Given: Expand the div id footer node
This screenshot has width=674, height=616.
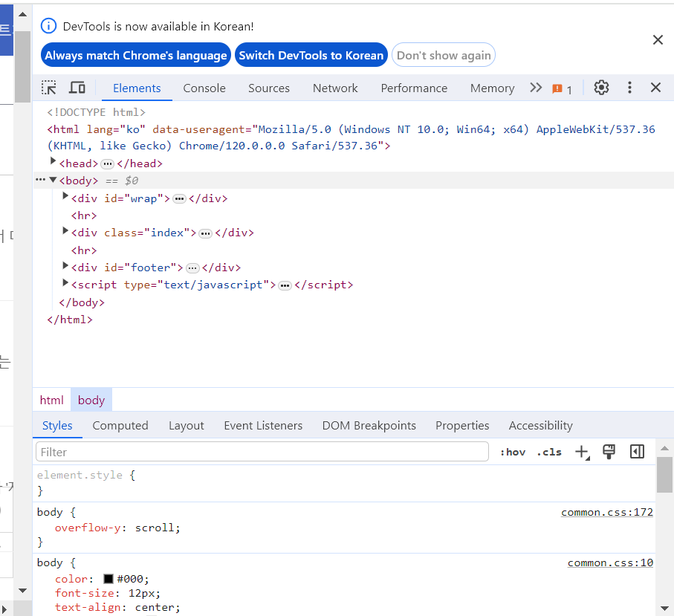Looking at the screenshot, I should click(65, 266).
